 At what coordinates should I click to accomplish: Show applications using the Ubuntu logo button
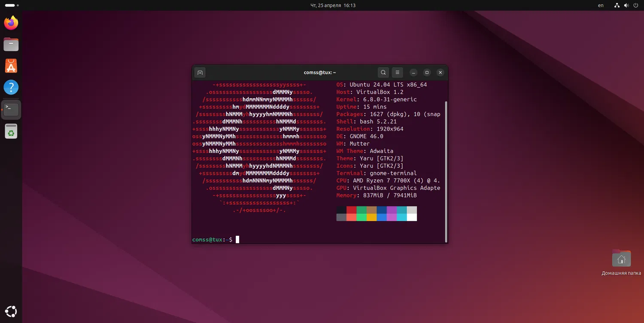click(11, 311)
